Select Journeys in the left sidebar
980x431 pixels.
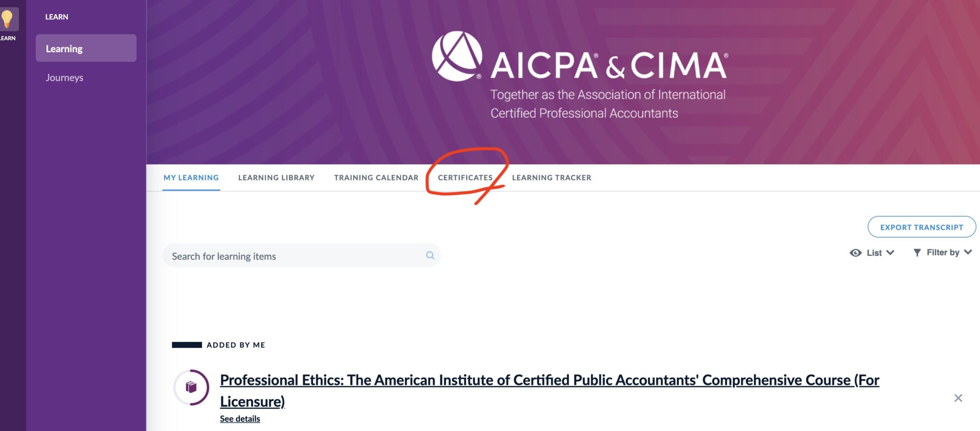click(64, 77)
